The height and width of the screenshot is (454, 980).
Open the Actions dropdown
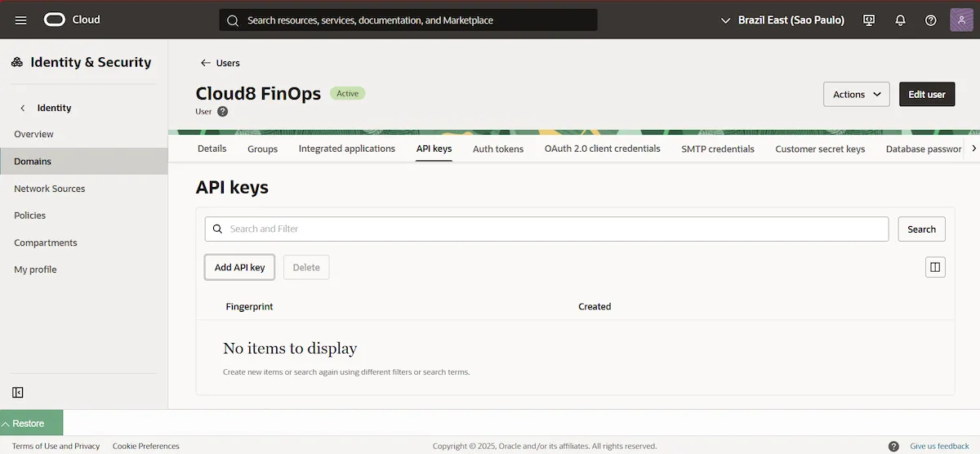[x=856, y=95]
